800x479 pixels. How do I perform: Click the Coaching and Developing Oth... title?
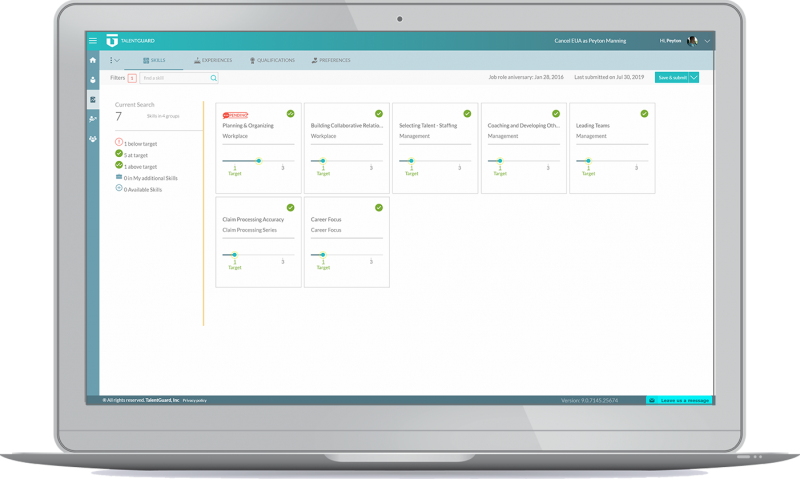pos(523,125)
